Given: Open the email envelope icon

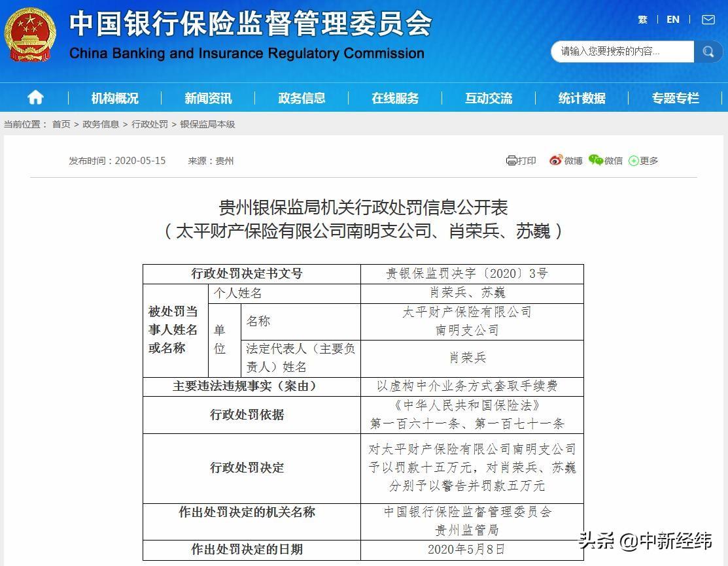Looking at the screenshot, I should pyautogui.click(x=708, y=20).
